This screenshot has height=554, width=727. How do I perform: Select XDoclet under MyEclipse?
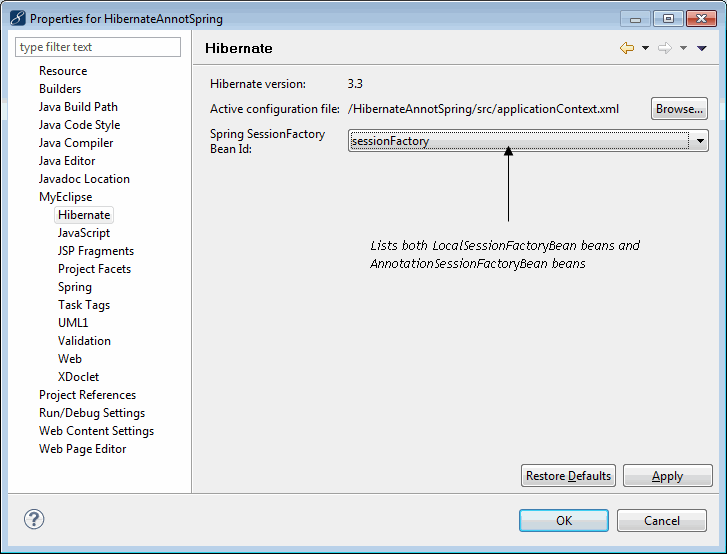[78, 377]
